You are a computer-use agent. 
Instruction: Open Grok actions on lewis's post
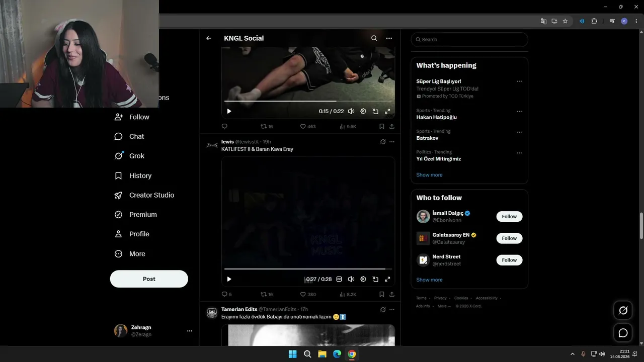coord(383,142)
